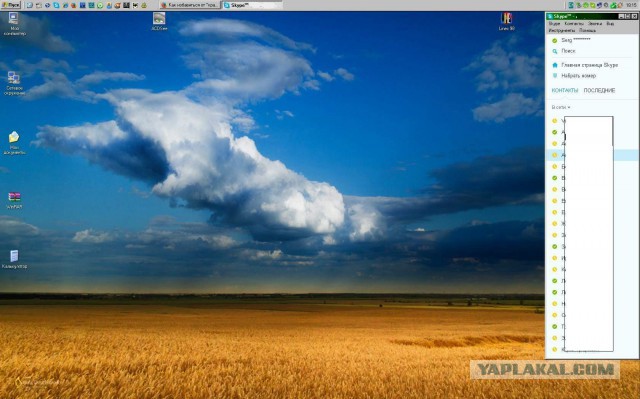Switch to the ПОСЛЕДНИЕ tab

click(x=599, y=91)
